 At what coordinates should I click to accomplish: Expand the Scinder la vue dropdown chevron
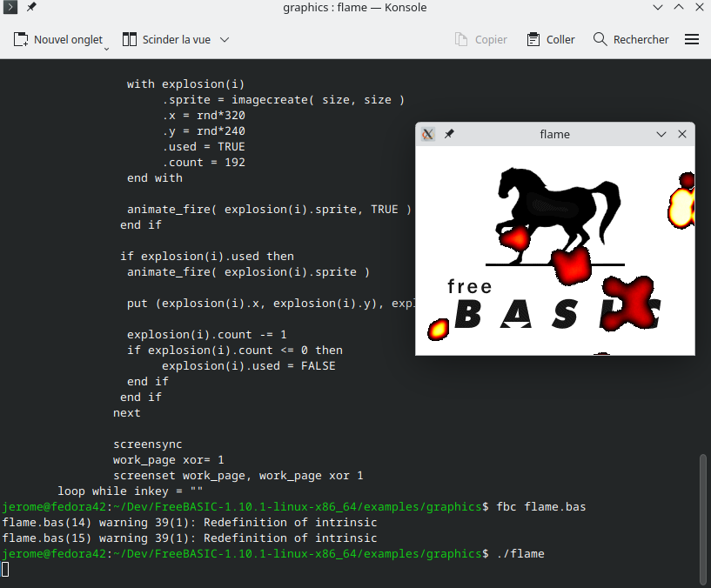pyautogui.click(x=225, y=39)
